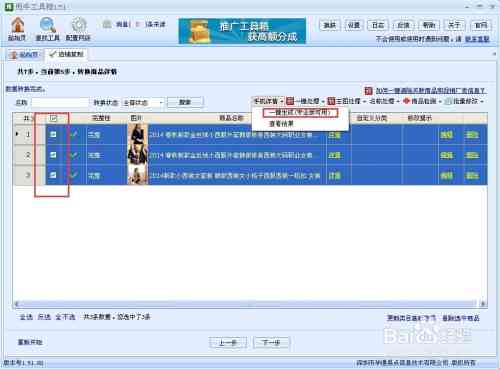Click the product thumbnail in row 1
Viewport: 500px width, 369px height.
tap(138, 134)
